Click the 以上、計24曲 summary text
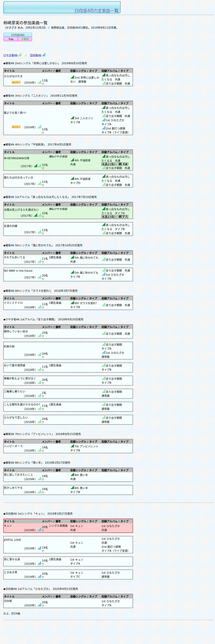Screen dimensions: 215x644 [12, 613]
